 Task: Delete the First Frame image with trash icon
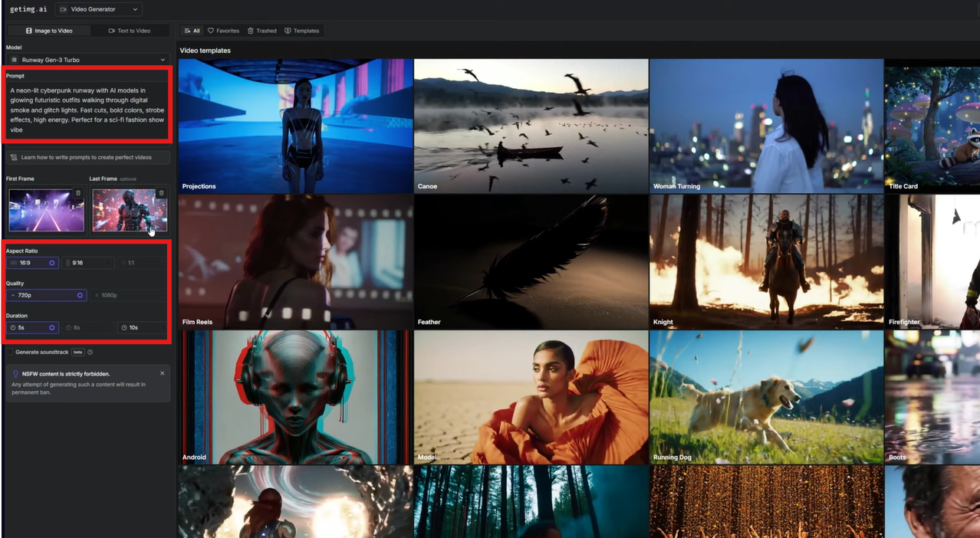78,193
